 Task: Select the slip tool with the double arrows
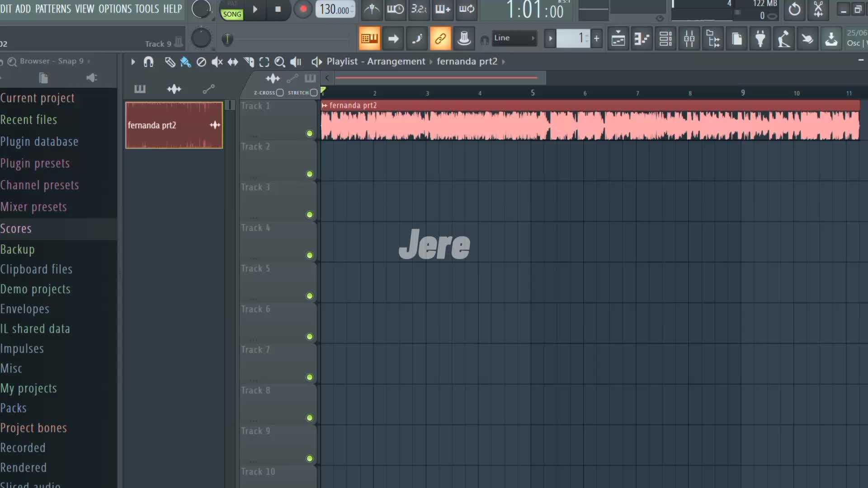233,62
